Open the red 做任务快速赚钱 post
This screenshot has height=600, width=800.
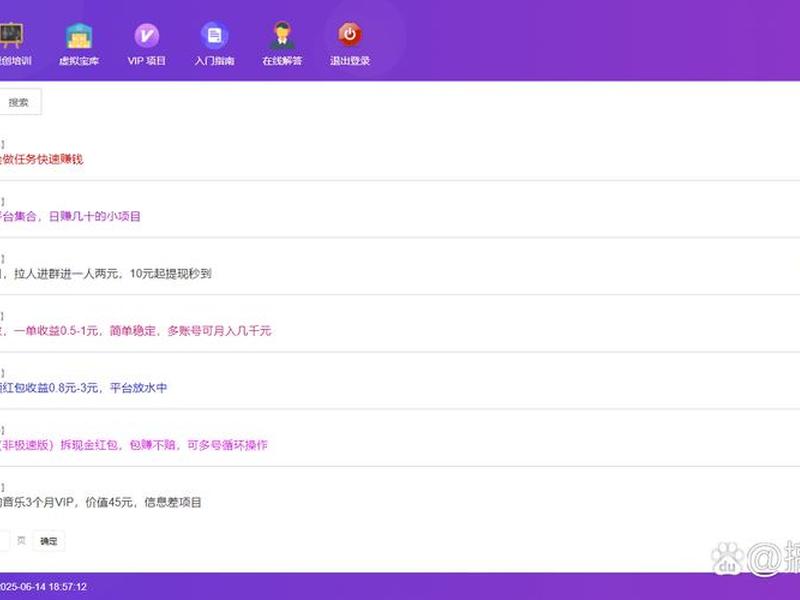(x=41, y=159)
